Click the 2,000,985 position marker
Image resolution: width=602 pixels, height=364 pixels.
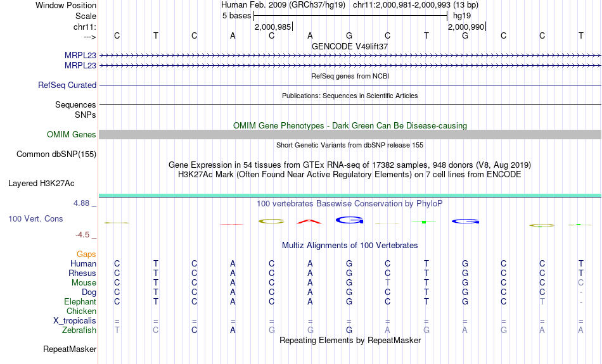(273, 27)
